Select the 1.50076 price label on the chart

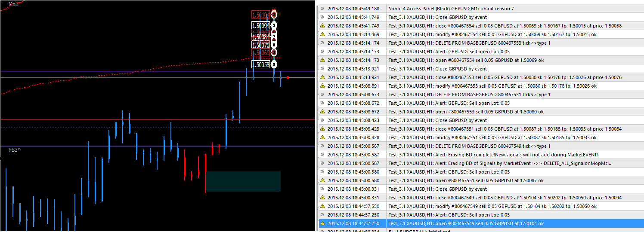coord(261,45)
